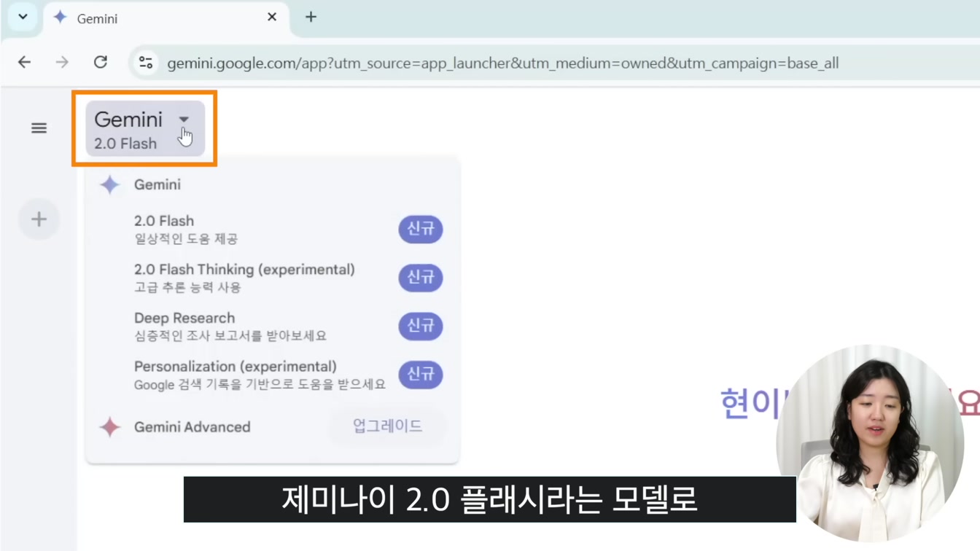The width and height of the screenshot is (980, 551).
Task: Click 'Google 검색 기록을 기반으로 도움을 받으세요' text
Action: tap(260, 384)
